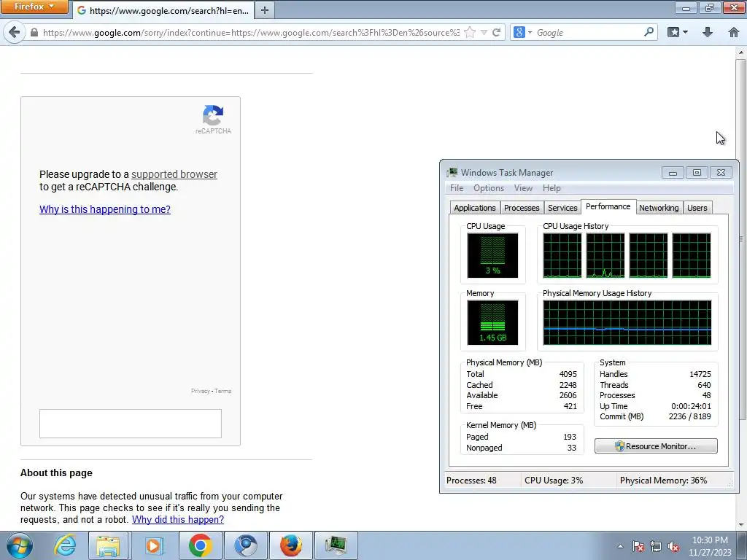
Task: Open 'Why did this happen?' link
Action: (178, 519)
